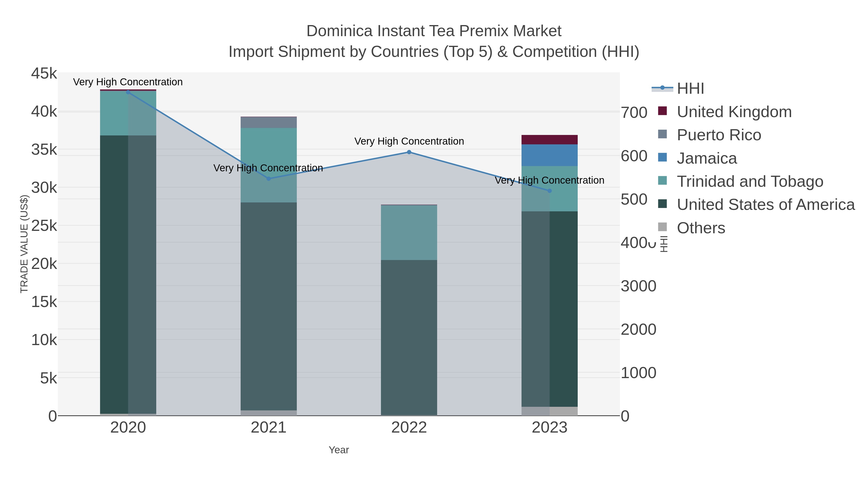Image resolution: width=868 pixels, height=488 pixels.
Task: Toggle Jamaica series in legend
Action: 697,158
